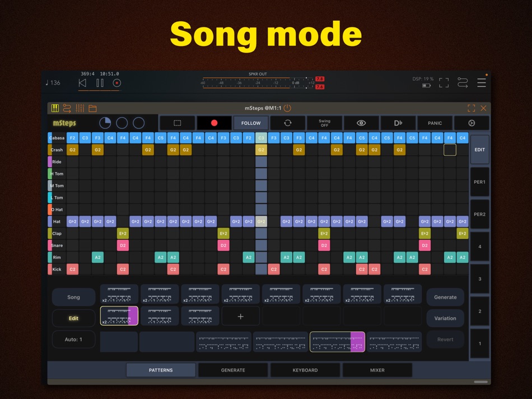Toggle mSteps power icon next to @M1:1

(x=287, y=108)
